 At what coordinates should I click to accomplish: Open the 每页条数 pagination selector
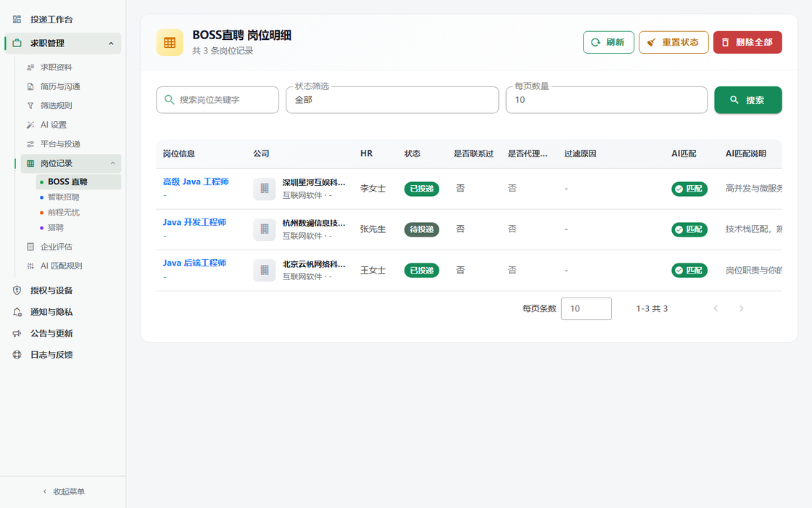(x=587, y=308)
